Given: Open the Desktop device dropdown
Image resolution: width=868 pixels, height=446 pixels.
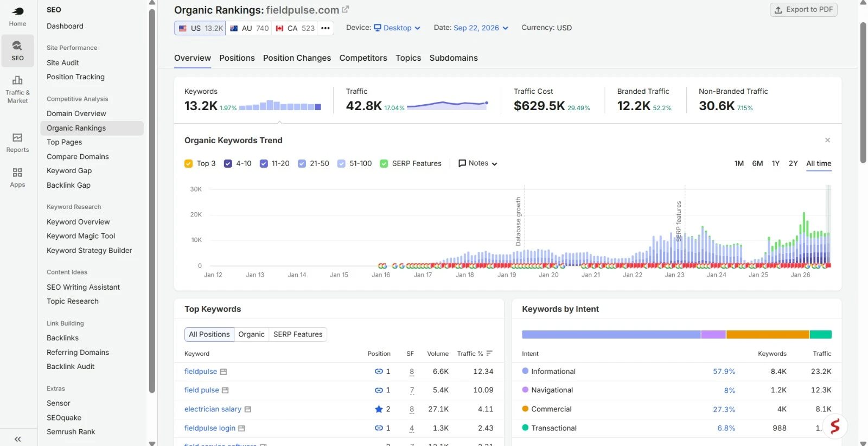Looking at the screenshot, I should click(x=397, y=28).
